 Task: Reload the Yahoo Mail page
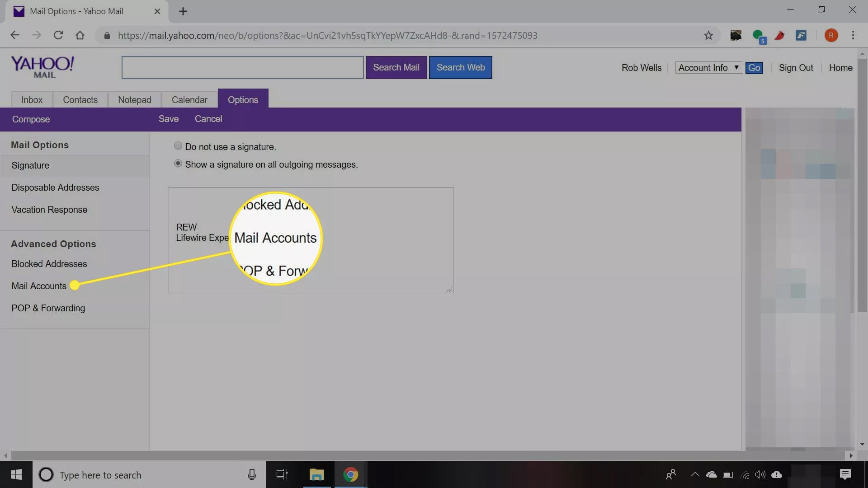tap(58, 35)
